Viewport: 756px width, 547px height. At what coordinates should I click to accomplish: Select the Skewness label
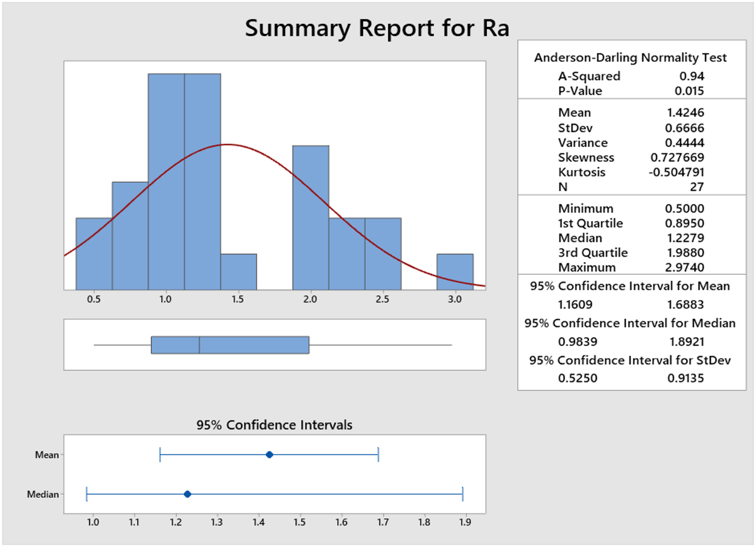tap(586, 158)
